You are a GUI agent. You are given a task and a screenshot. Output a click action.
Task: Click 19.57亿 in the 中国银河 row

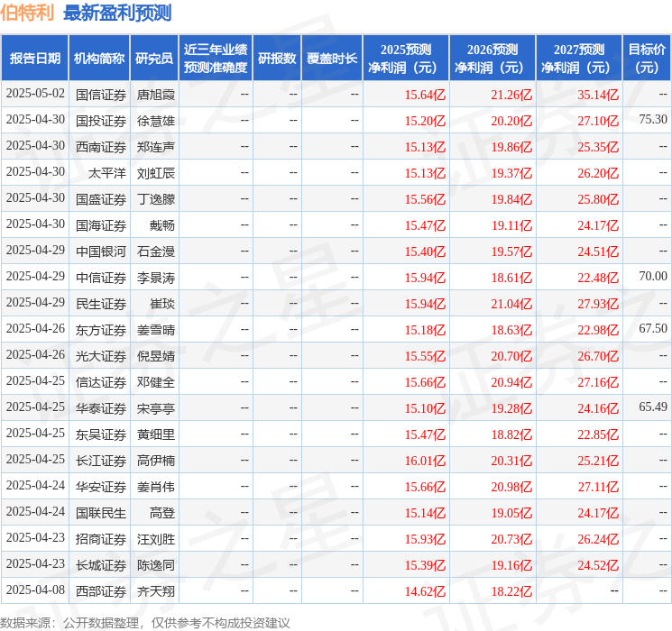511,251
